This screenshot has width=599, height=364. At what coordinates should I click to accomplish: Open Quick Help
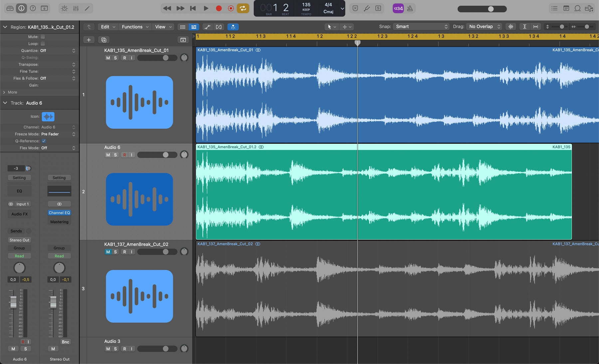(x=33, y=8)
